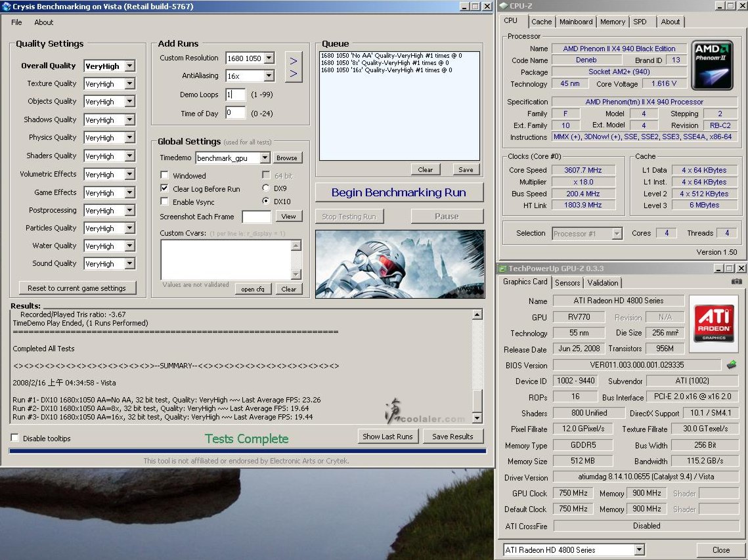Open the SPD tab in CPU-Z
Image resolution: width=748 pixels, height=560 pixels.
[x=640, y=22]
